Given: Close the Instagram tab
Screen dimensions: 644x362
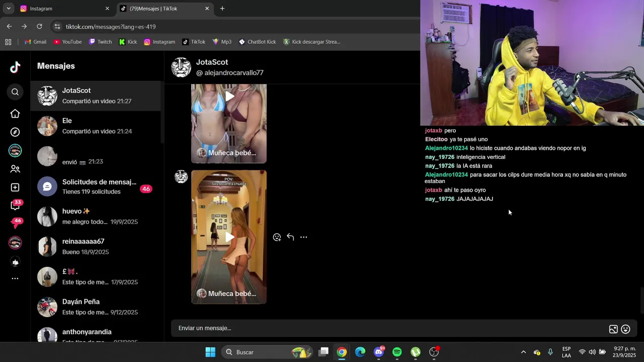Looking at the screenshot, I should 107,9.
